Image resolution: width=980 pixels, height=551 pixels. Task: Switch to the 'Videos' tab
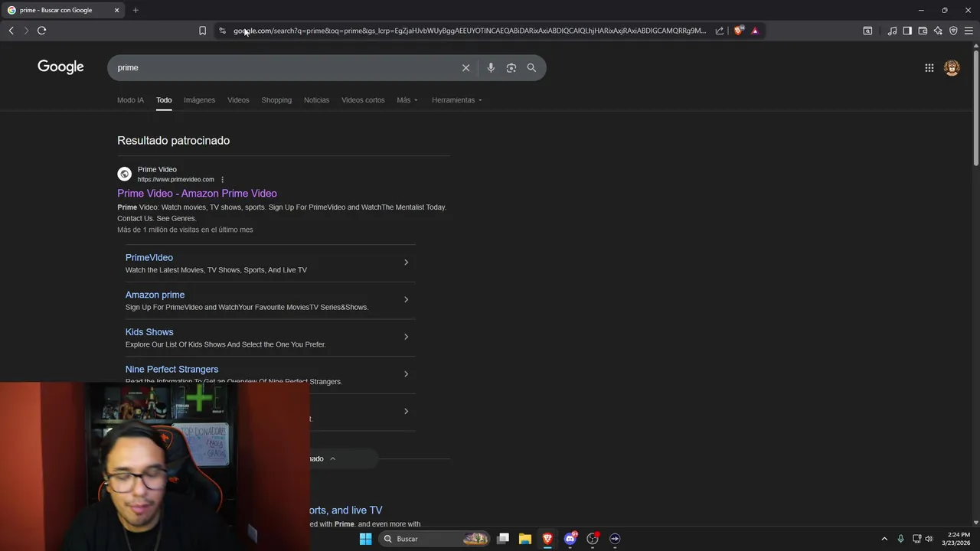238,100
